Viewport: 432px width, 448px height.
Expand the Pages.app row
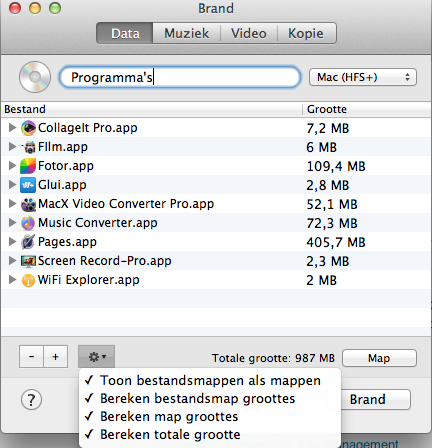[12, 241]
